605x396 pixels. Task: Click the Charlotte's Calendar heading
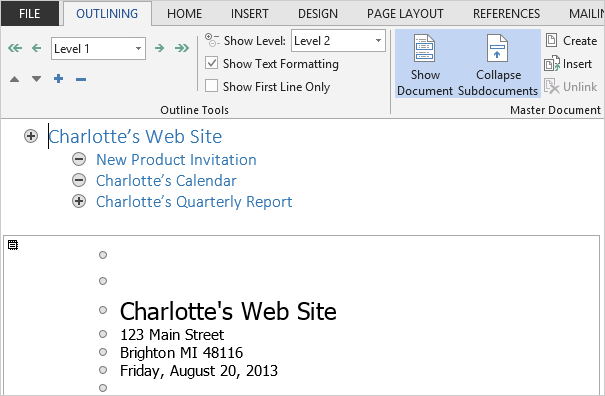coord(166,180)
